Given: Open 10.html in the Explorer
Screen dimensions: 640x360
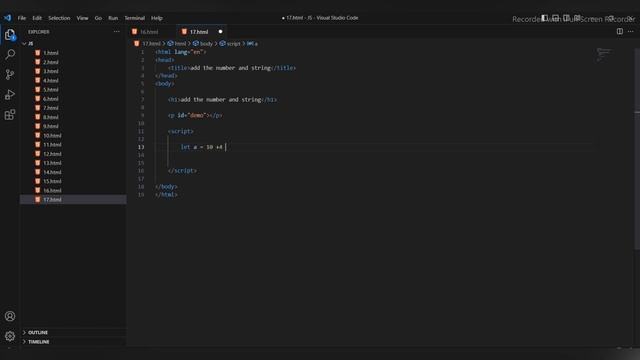Looking at the screenshot, I should click(x=52, y=136).
